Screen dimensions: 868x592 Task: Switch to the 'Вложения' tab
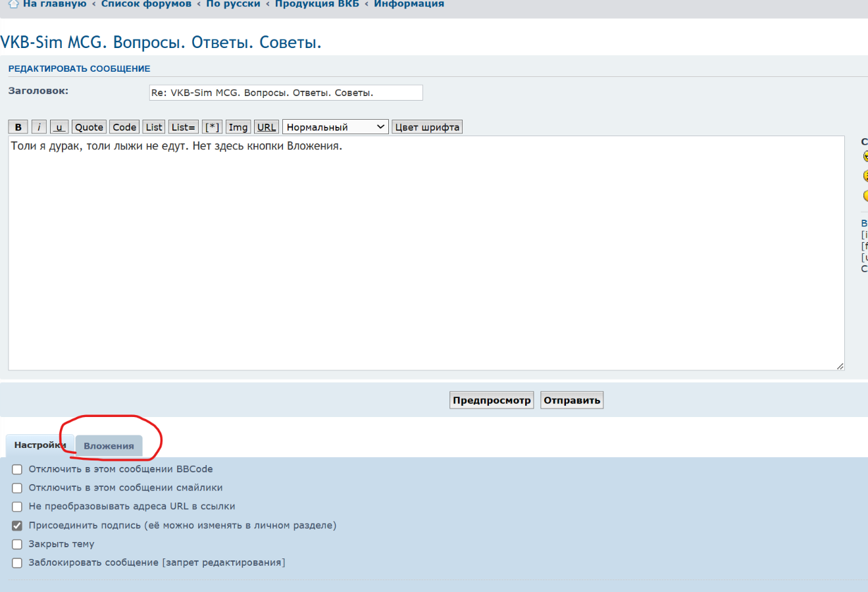pos(109,446)
